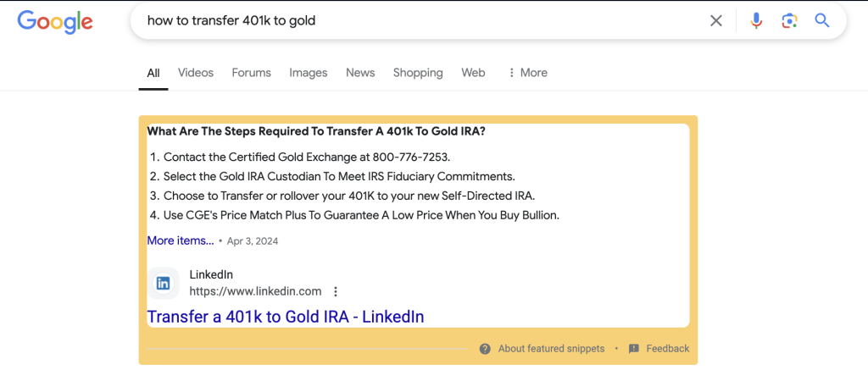This screenshot has height=381, width=868.
Task: Switch to the Images tab
Action: 309,73
